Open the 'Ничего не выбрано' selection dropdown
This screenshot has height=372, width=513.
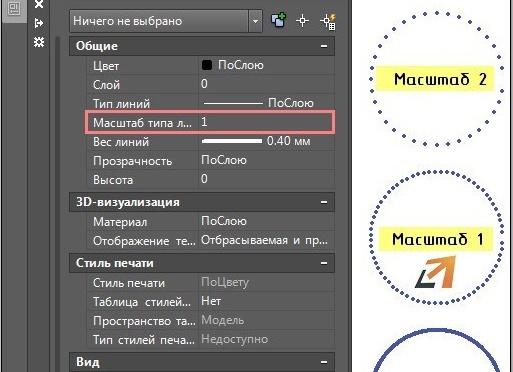point(166,21)
